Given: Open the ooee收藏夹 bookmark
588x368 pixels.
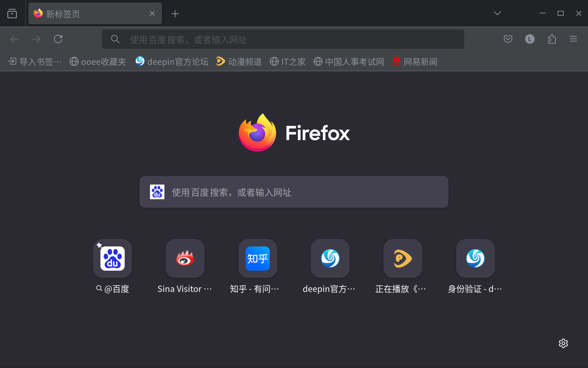Looking at the screenshot, I should (x=98, y=62).
